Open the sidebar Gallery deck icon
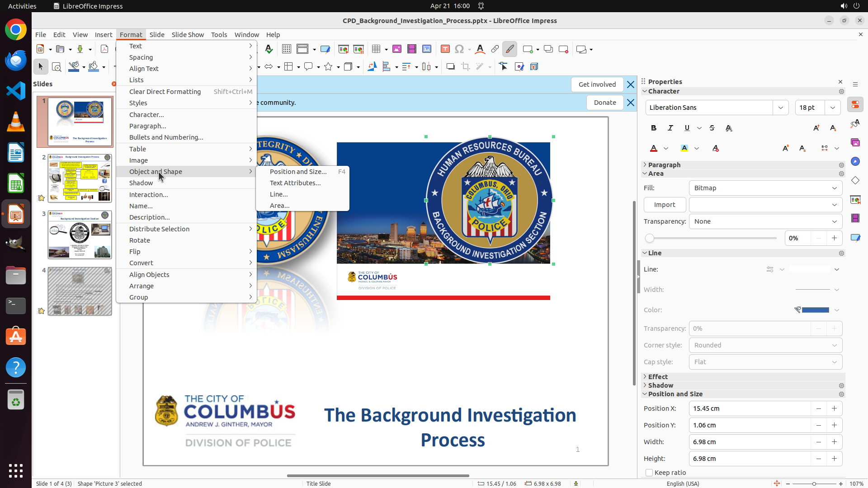 (855, 142)
